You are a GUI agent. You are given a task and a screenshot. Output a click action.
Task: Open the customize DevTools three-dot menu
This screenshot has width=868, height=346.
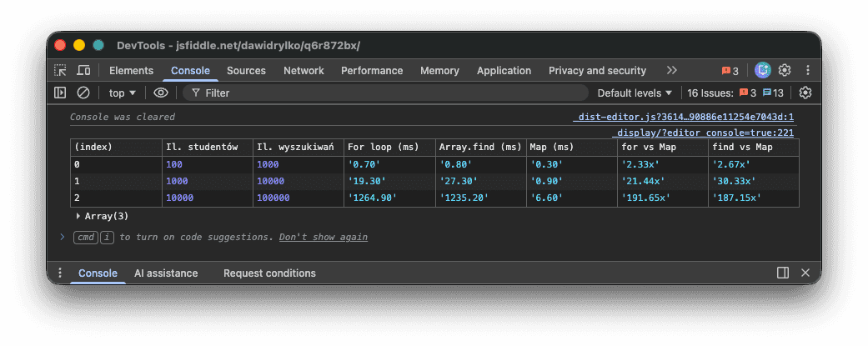point(807,71)
